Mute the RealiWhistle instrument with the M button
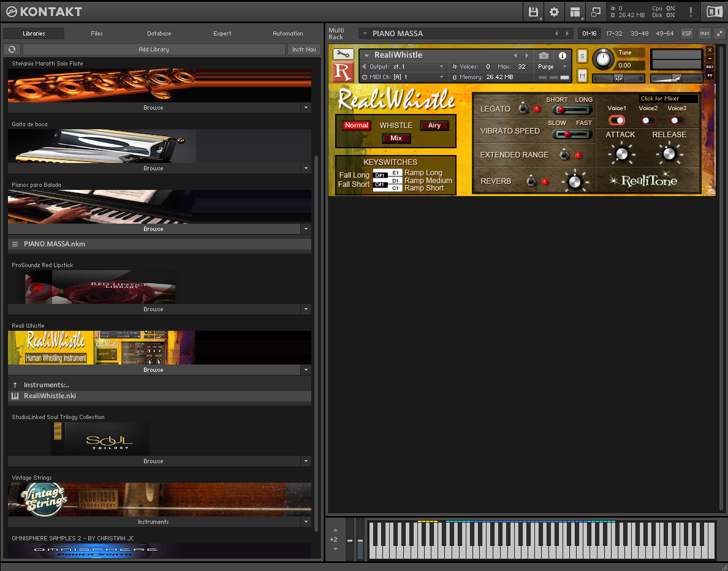This screenshot has height=571, width=728. tap(582, 75)
